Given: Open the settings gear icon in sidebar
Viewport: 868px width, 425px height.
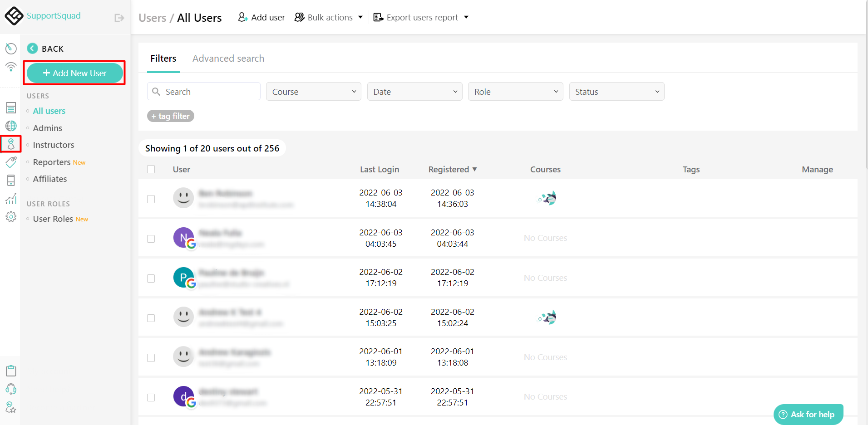Looking at the screenshot, I should click(11, 217).
